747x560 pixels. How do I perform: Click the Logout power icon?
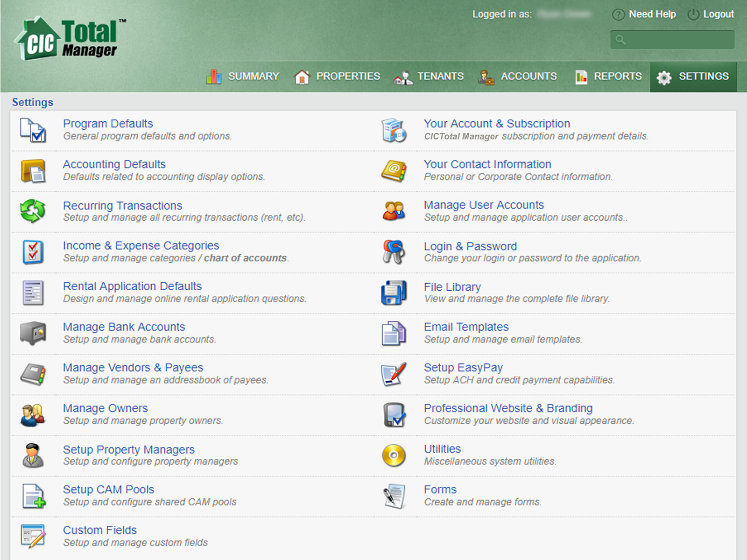[693, 14]
